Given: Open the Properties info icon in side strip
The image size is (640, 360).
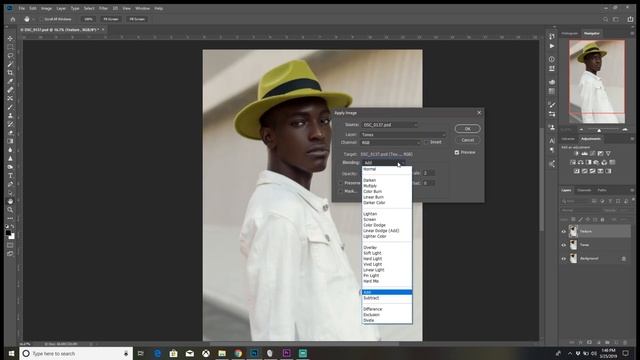Looking at the screenshot, I should (x=552, y=59).
